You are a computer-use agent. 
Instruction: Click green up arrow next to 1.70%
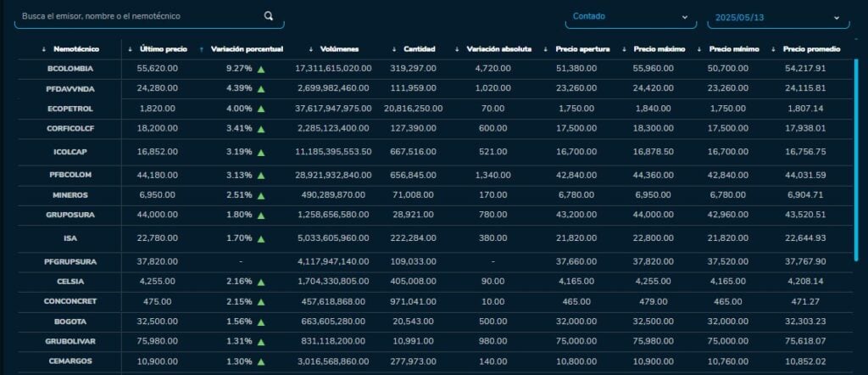(x=261, y=238)
